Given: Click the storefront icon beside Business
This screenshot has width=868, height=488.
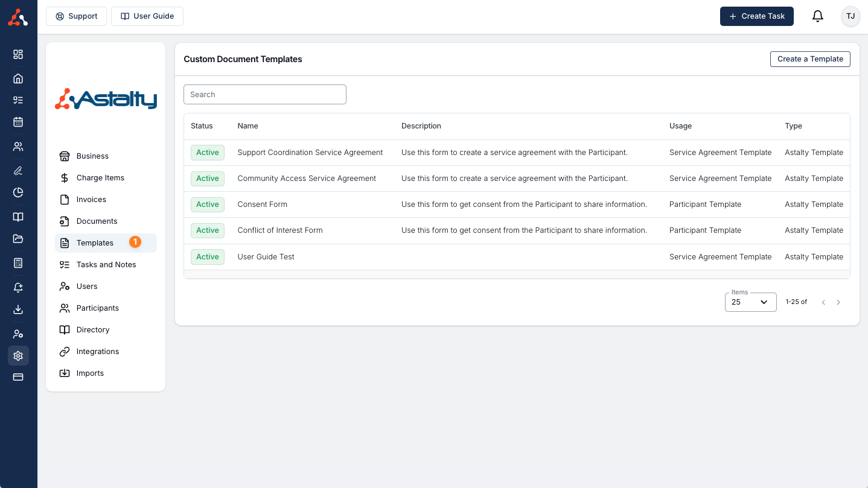Looking at the screenshot, I should pos(65,156).
